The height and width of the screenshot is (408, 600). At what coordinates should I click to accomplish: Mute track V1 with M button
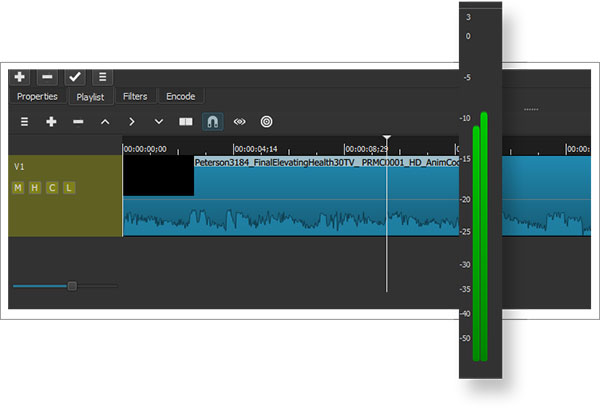18,188
